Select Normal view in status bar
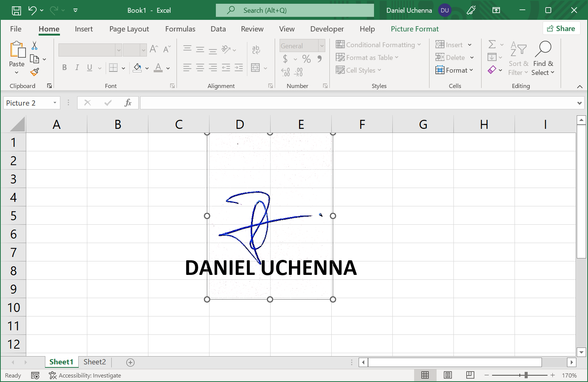Screen dimensions: 588x382 coord(425,375)
